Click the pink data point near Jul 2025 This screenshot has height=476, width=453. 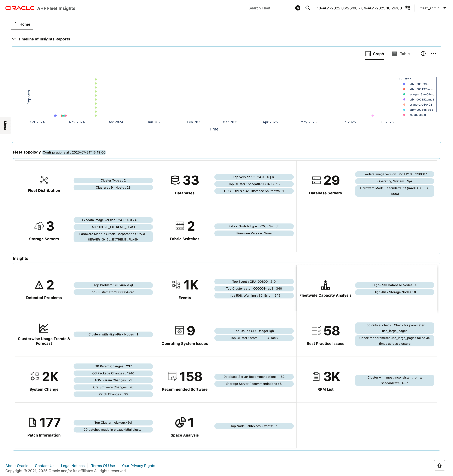(373, 116)
